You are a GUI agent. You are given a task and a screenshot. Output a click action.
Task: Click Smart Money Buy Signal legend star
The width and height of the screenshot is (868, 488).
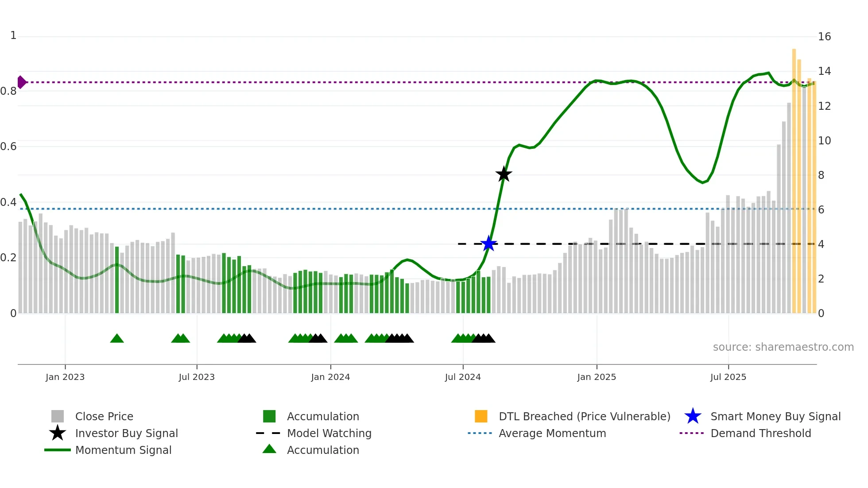tap(693, 416)
